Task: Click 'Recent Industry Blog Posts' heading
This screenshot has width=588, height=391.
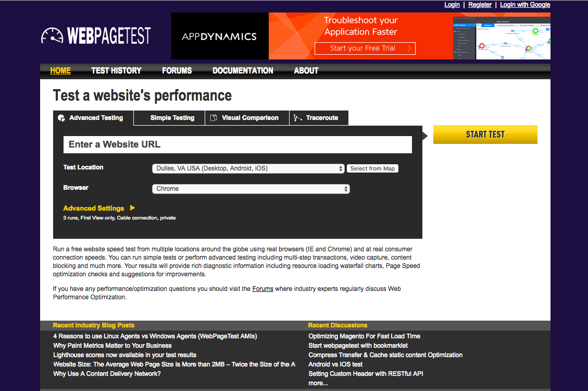Action: [x=93, y=325]
